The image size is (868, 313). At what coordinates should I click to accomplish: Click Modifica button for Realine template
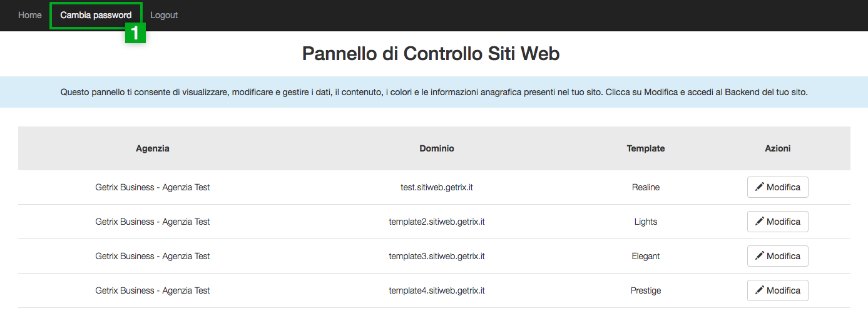pos(778,187)
